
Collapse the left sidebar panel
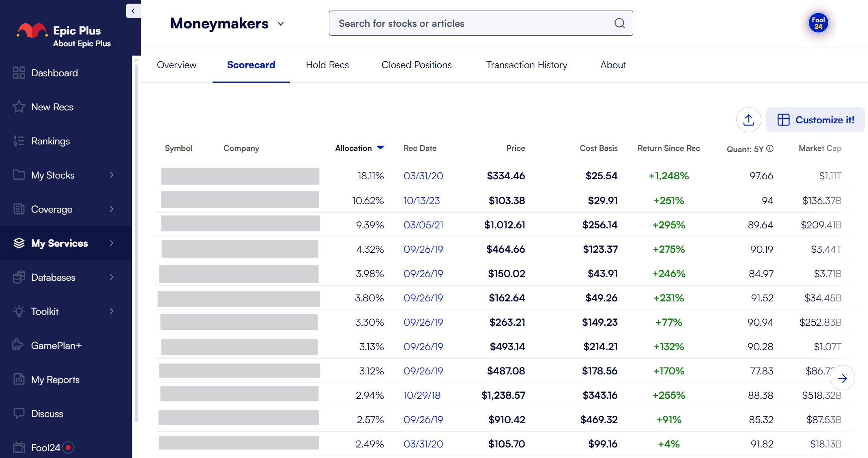pyautogui.click(x=133, y=11)
